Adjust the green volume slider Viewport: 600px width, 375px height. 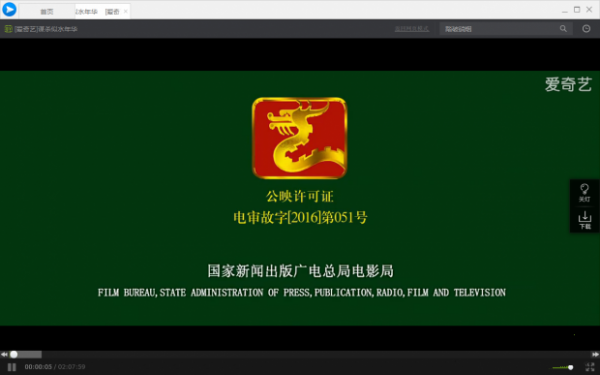562,367
